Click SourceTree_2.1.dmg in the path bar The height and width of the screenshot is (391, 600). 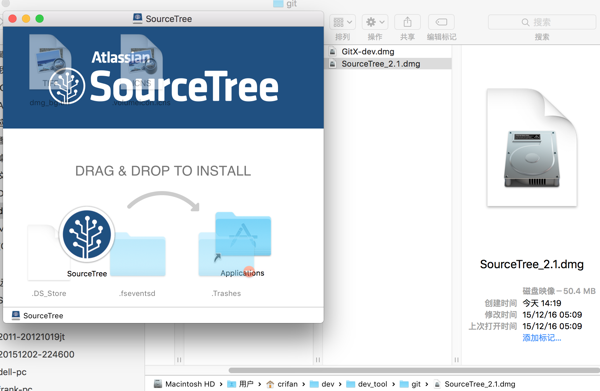click(x=474, y=384)
